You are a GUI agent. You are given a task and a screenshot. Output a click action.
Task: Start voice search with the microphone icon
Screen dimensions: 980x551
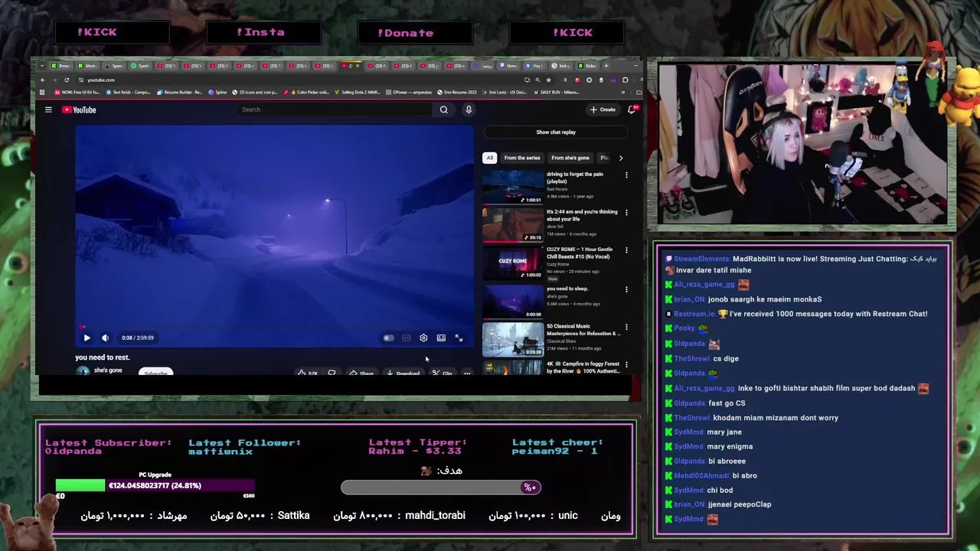click(x=469, y=109)
